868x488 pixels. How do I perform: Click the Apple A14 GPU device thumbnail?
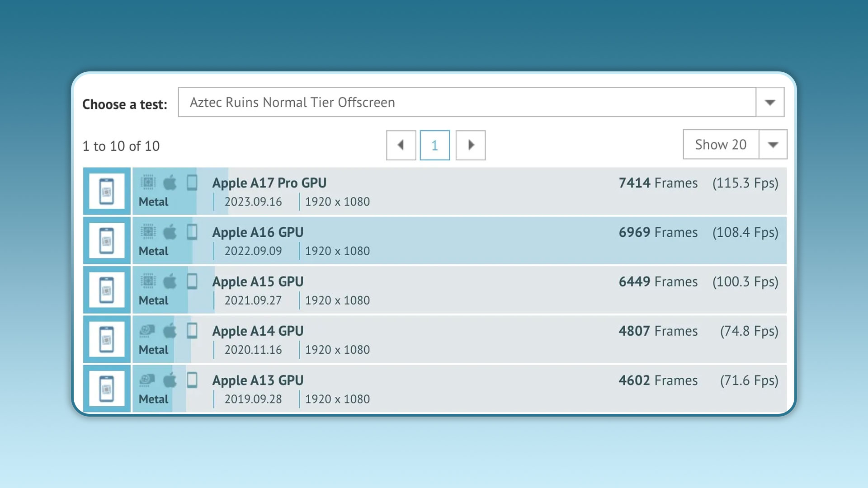click(107, 339)
